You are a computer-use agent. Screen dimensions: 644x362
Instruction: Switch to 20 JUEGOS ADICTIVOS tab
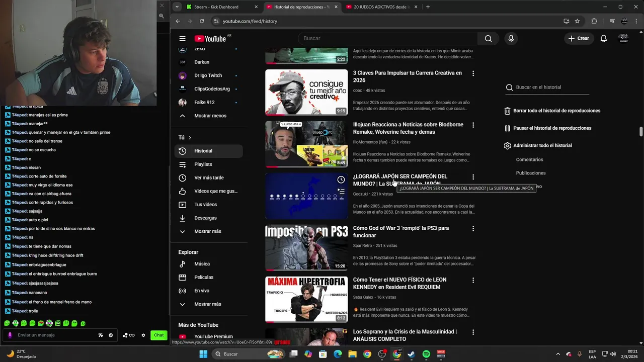(x=381, y=7)
